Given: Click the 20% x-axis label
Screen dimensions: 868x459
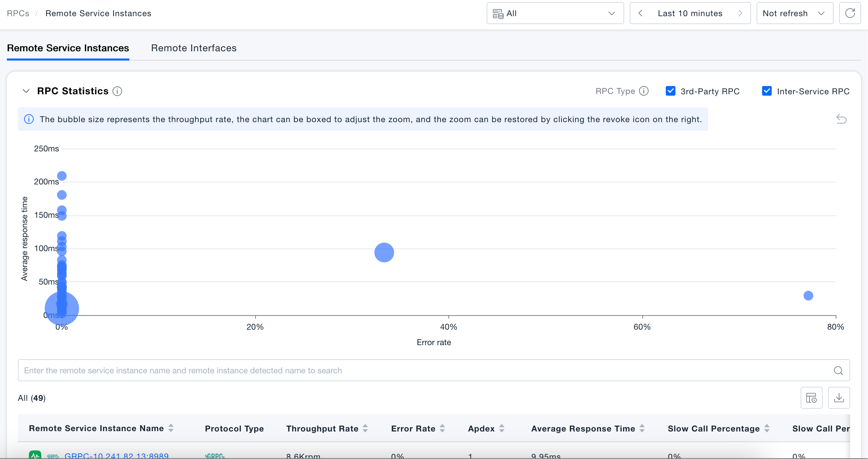Looking at the screenshot, I should [x=255, y=327].
